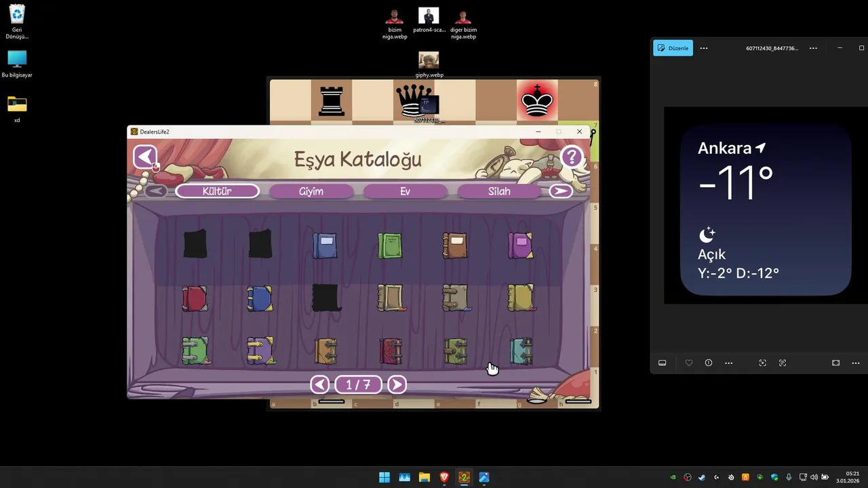This screenshot has height=488, width=868.
Task: Open the Windows Start button
Action: [x=384, y=477]
